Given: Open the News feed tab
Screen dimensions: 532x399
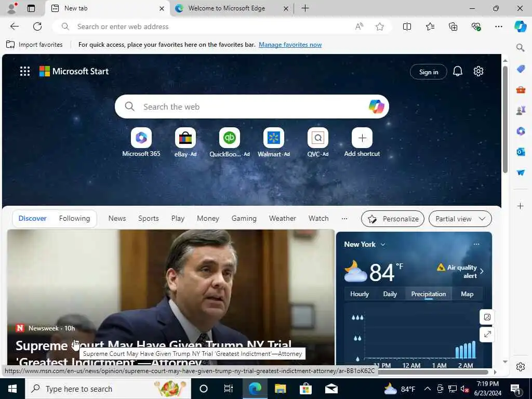Looking at the screenshot, I should (x=117, y=219).
